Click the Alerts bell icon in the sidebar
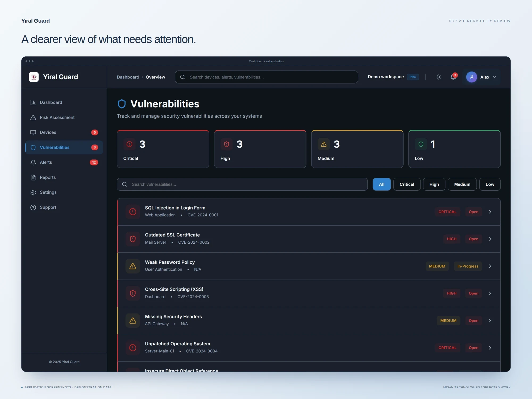Screen dimensions: 532x399 33,162
